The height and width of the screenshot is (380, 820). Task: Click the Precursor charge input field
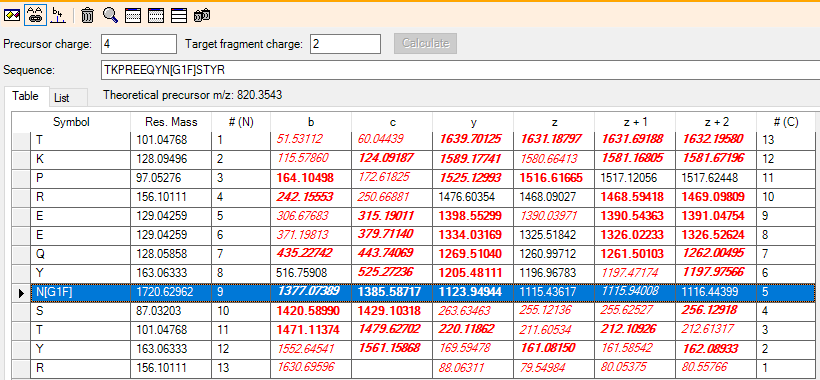coord(139,44)
